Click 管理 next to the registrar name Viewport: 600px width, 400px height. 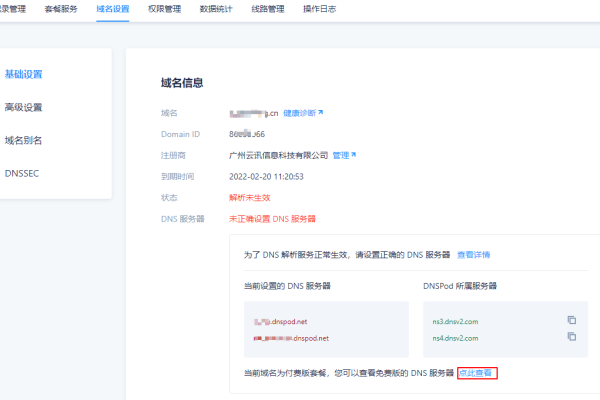(344, 155)
